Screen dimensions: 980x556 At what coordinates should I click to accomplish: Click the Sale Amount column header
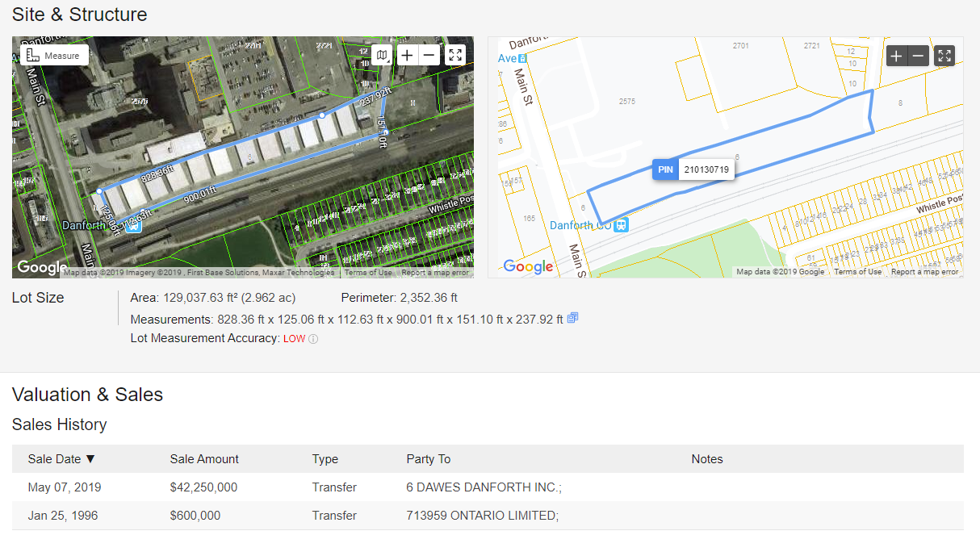pyautogui.click(x=204, y=459)
